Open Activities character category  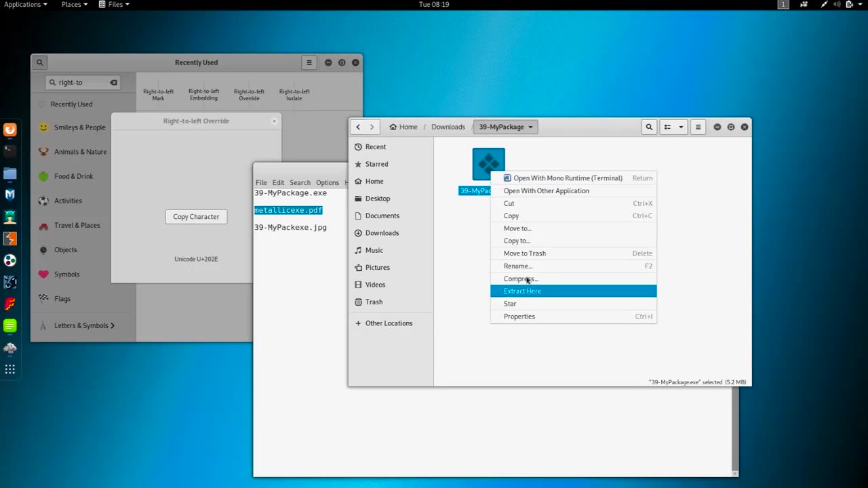(68, 201)
